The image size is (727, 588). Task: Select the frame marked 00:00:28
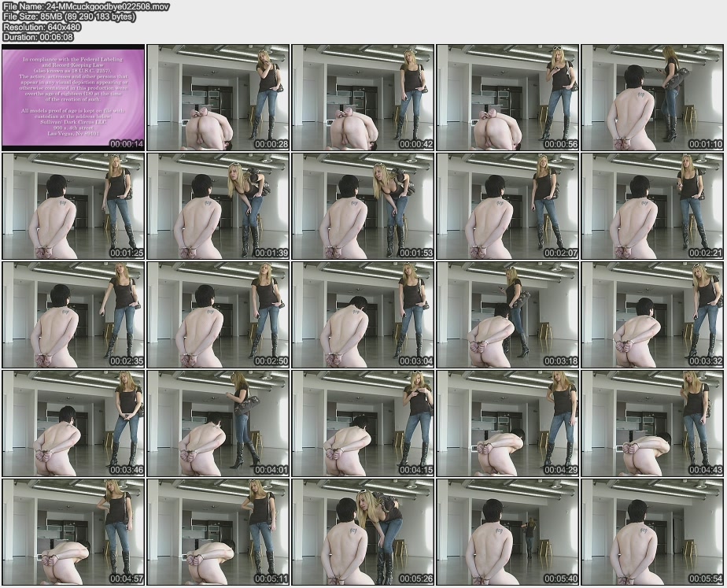click(218, 98)
